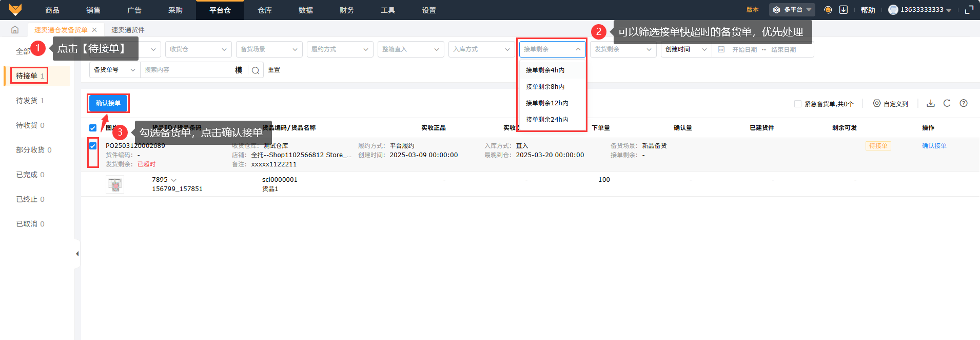980x340 pixels.
Task: Enable the 紧急备货单 checkbox
Action: tap(797, 104)
